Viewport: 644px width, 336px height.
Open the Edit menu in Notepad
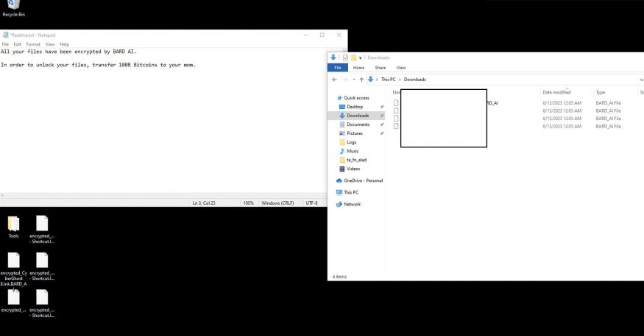click(17, 44)
